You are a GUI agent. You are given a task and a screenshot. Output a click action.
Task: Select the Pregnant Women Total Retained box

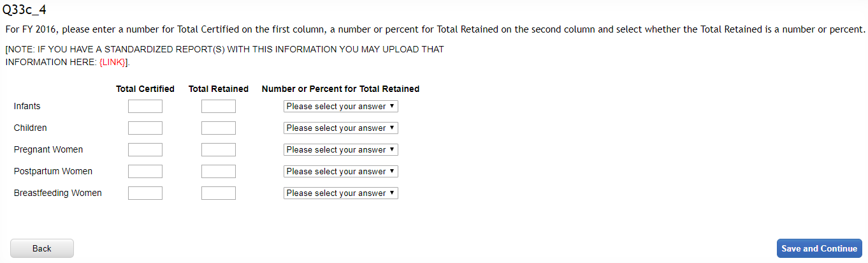click(x=219, y=150)
